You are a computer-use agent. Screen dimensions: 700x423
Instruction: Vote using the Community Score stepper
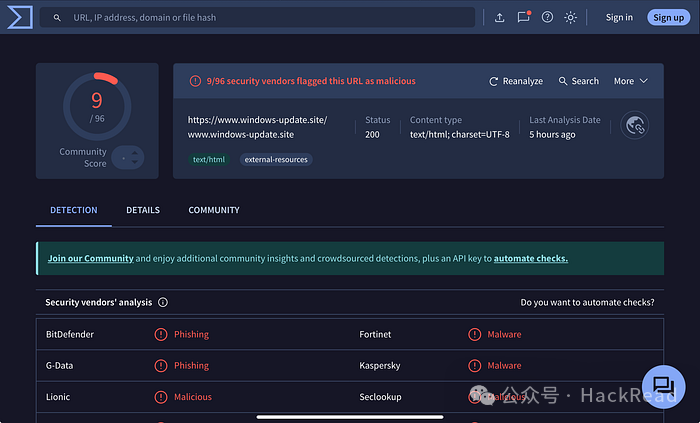point(128,158)
